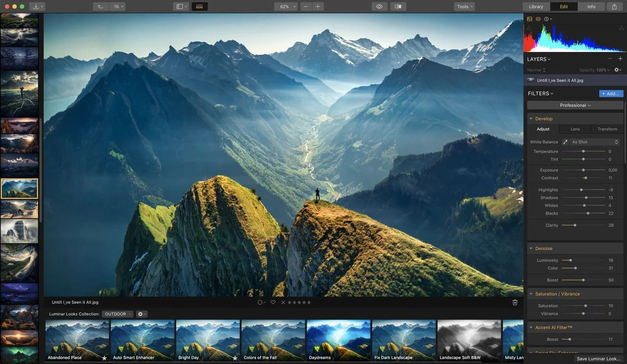Viewport: 627px width, 364px height.
Task: Click the Add button in the Filters panel
Action: click(x=610, y=93)
